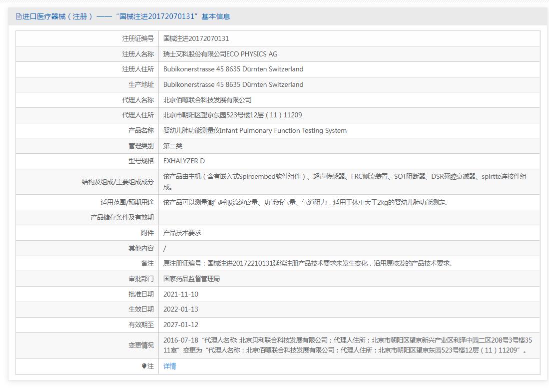The width and height of the screenshot is (549, 392).
Task: Click approval date 2021-11-10
Action: pyautogui.click(x=181, y=294)
